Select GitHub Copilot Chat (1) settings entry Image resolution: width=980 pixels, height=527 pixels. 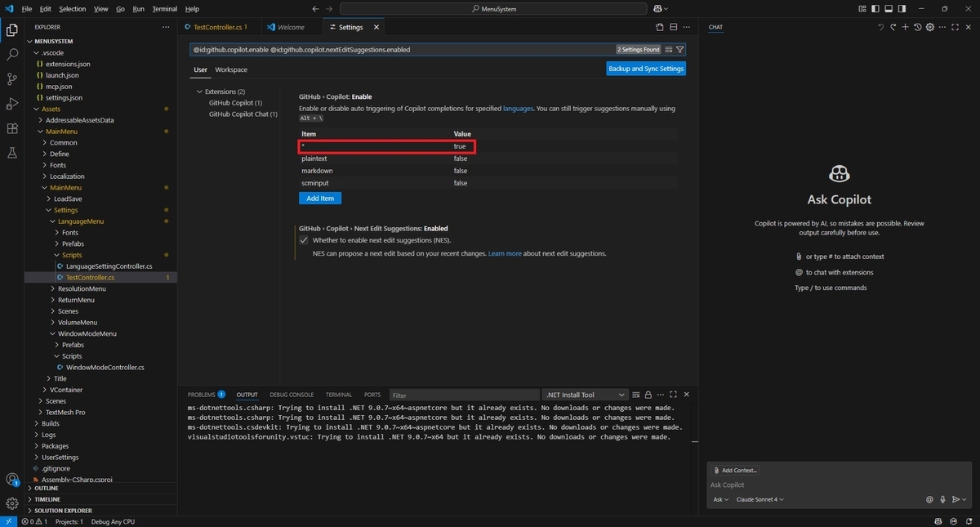[x=243, y=114]
